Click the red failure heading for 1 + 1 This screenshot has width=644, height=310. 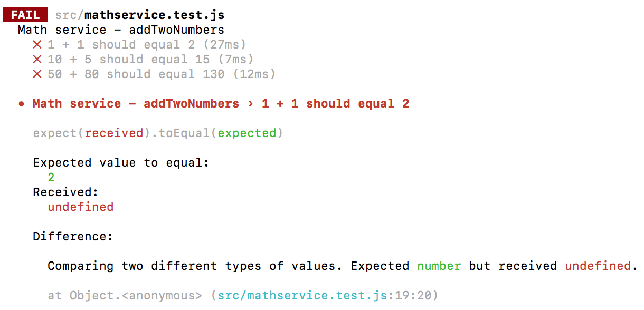click(x=221, y=104)
